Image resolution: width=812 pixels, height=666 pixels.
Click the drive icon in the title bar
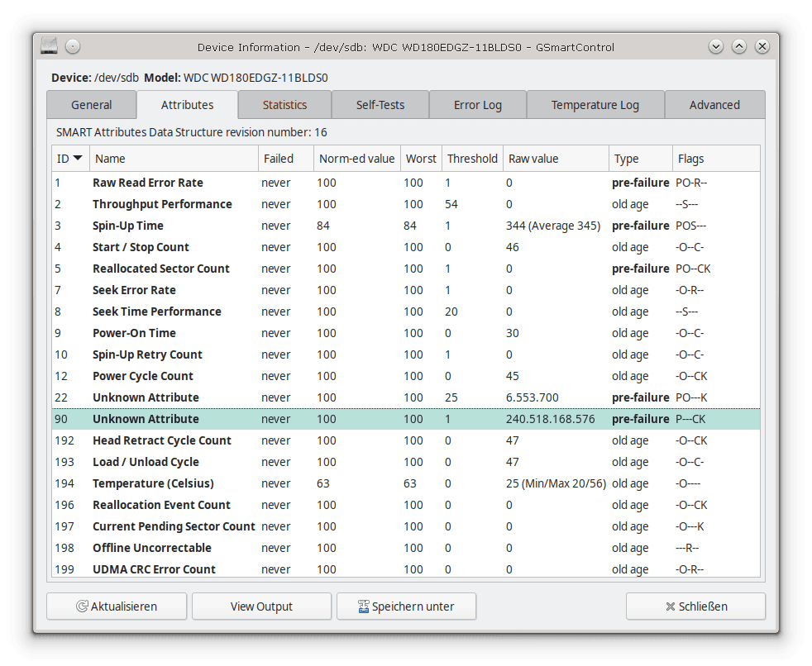click(49, 46)
